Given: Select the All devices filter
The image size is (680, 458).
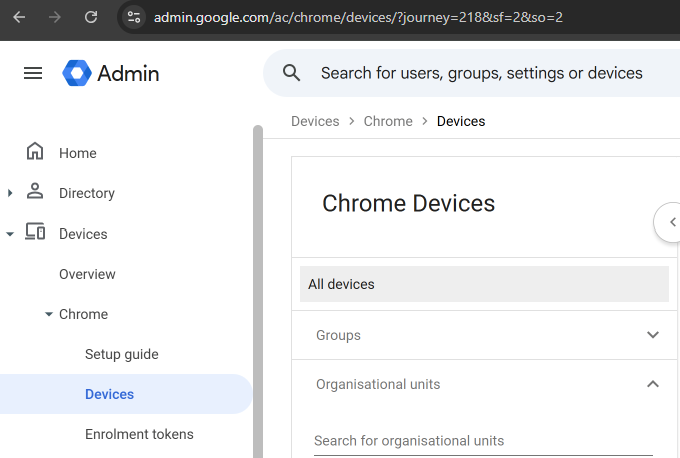Looking at the screenshot, I should (484, 284).
